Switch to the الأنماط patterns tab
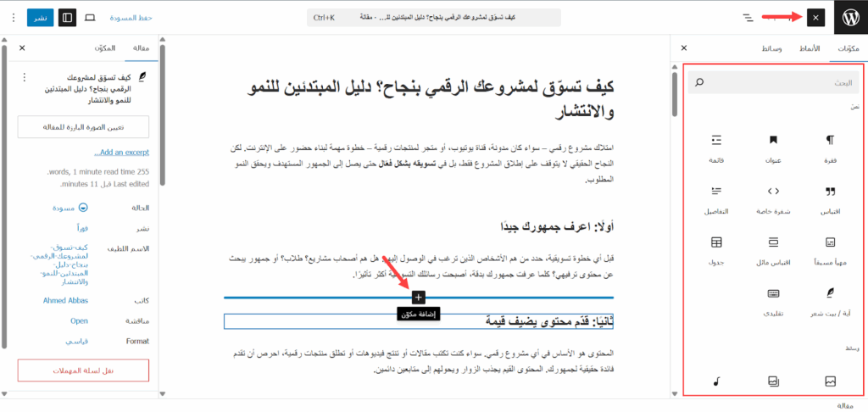 [810, 48]
